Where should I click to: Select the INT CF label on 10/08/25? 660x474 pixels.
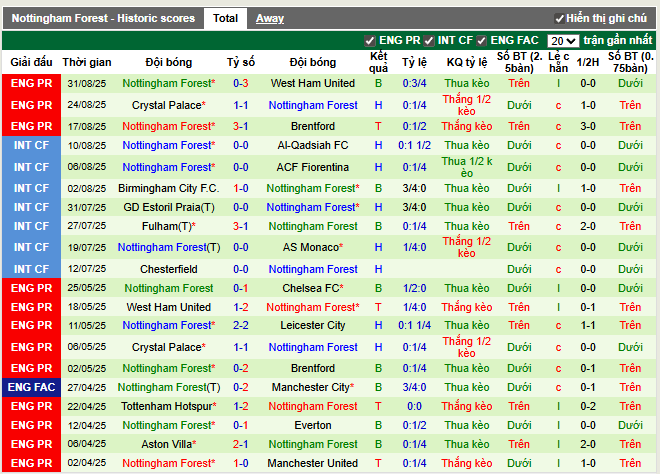point(32,145)
